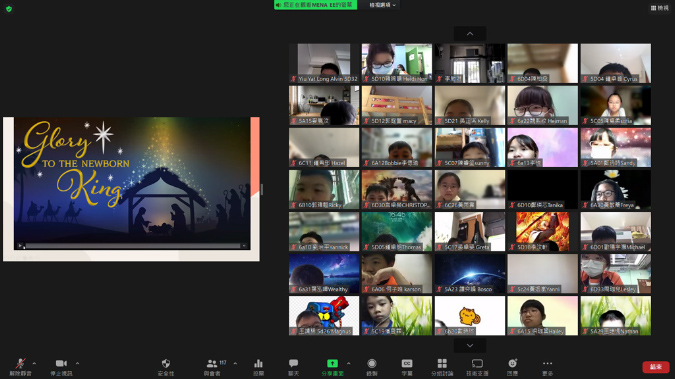Expand the video options arrow beside the camera
Screen dimensions: 675x379
pyautogui.click(x=77, y=363)
